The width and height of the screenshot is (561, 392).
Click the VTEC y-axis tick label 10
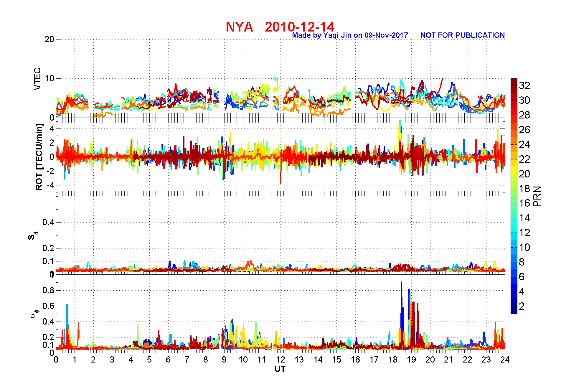[x=49, y=78]
